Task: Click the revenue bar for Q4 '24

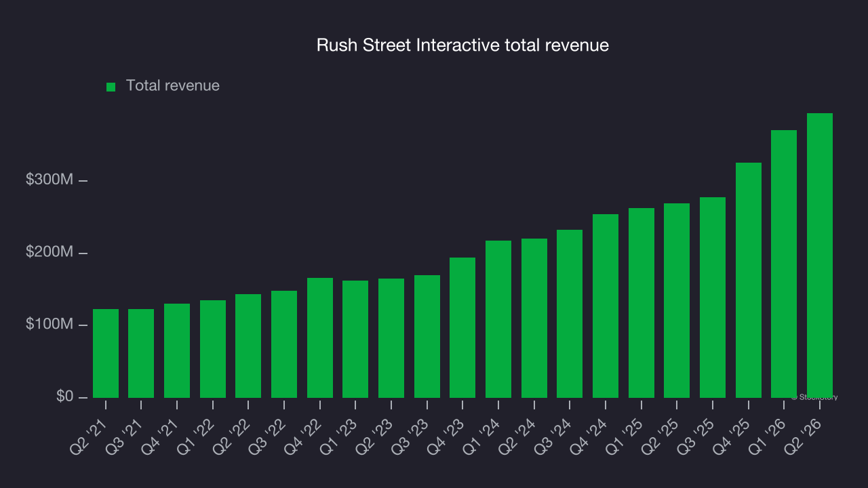Action: pos(606,306)
